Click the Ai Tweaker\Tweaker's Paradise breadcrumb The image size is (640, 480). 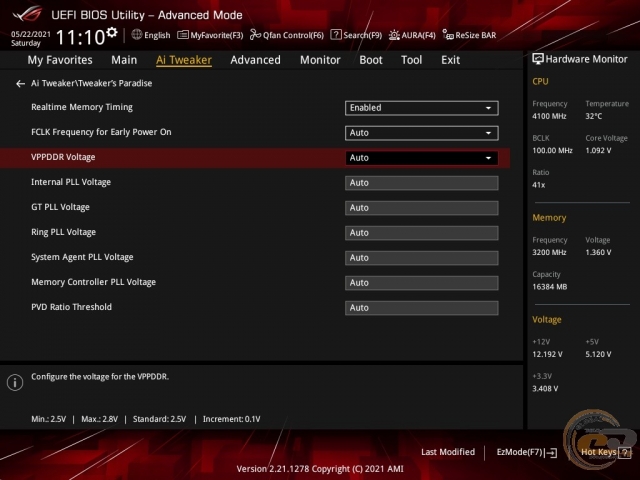point(91,83)
